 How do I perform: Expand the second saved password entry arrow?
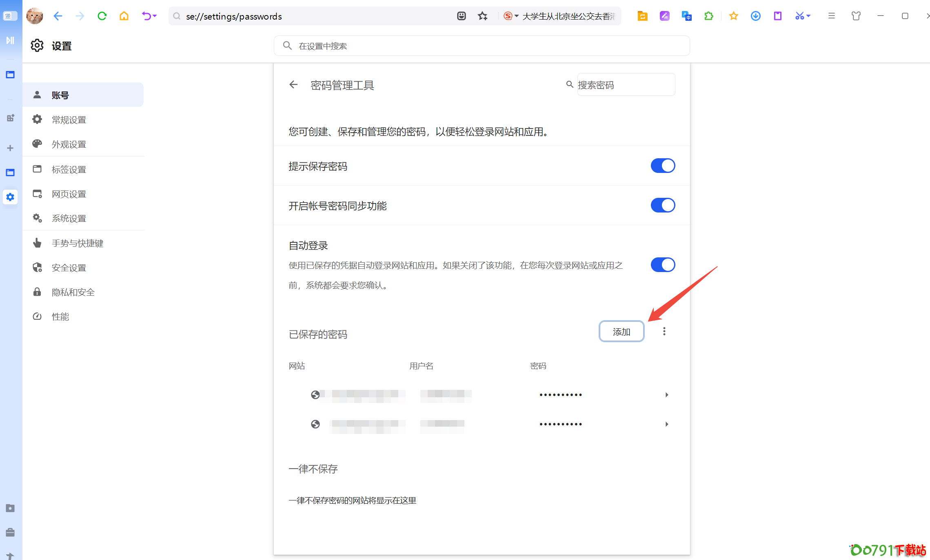click(666, 424)
